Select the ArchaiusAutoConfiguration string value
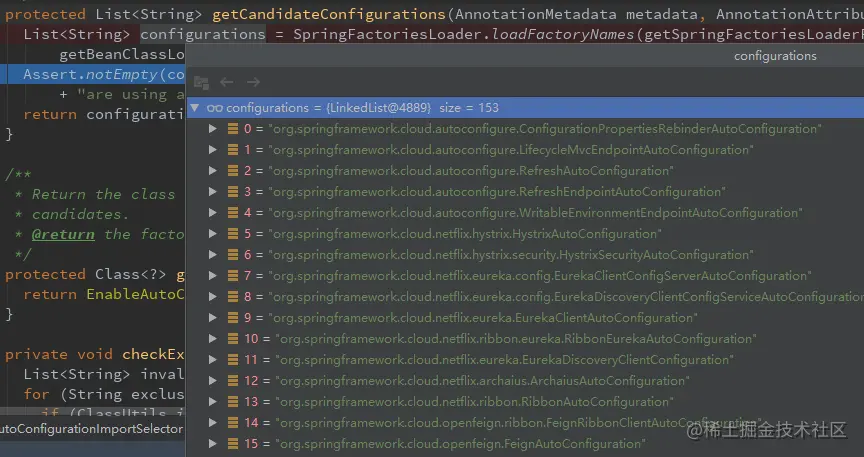864x457 pixels. point(482,380)
